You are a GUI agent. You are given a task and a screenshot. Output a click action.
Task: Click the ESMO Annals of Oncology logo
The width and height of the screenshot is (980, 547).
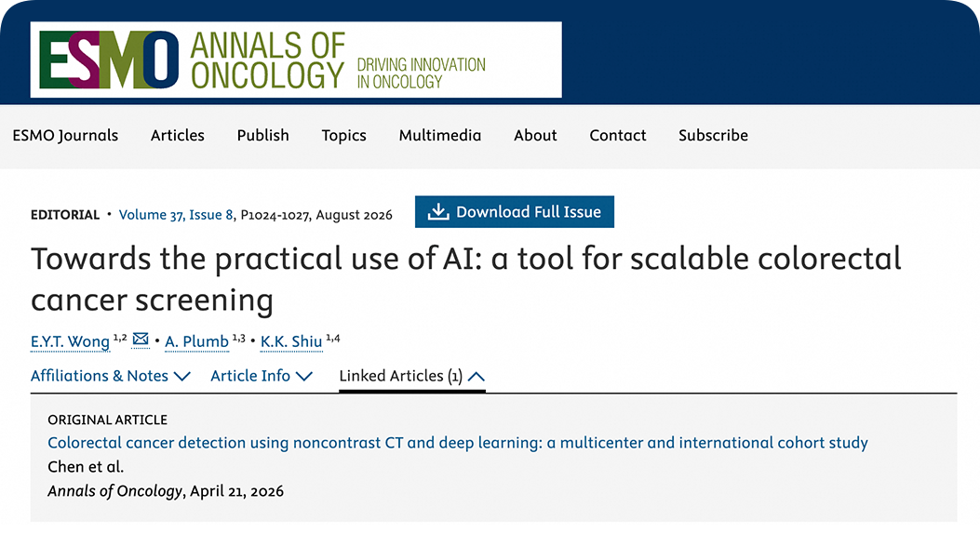pos(296,60)
